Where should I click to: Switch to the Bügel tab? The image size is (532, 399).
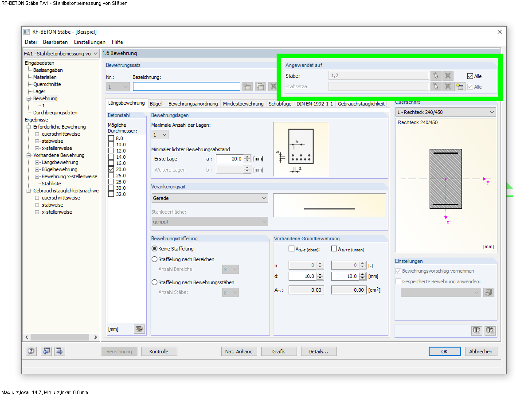(x=156, y=104)
